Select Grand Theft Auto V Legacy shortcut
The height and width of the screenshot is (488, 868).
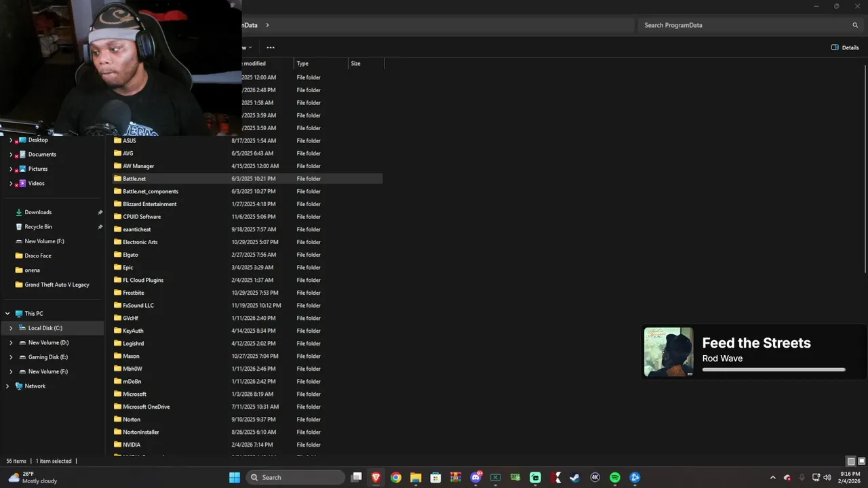pyautogui.click(x=57, y=285)
